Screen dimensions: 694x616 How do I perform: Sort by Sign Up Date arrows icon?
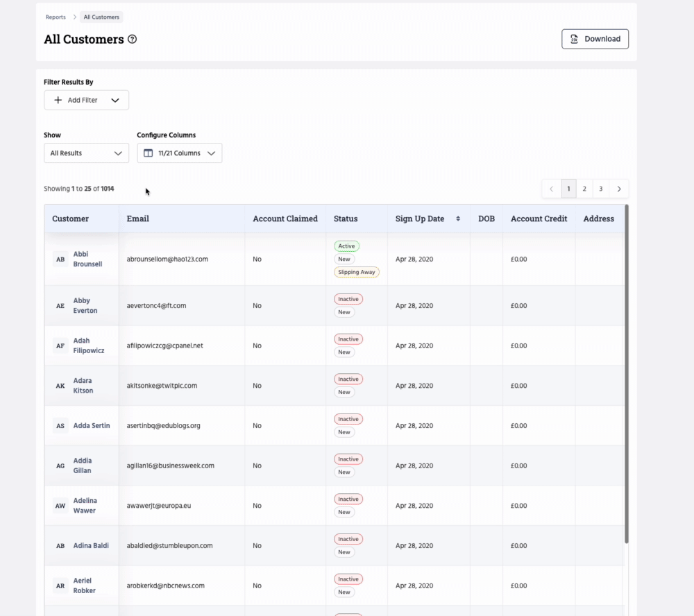[458, 219]
